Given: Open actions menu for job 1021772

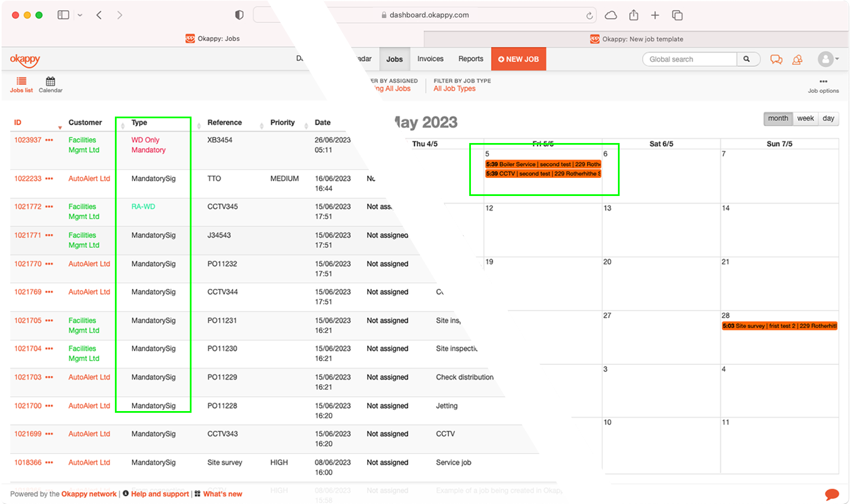Looking at the screenshot, I should 49,207.
